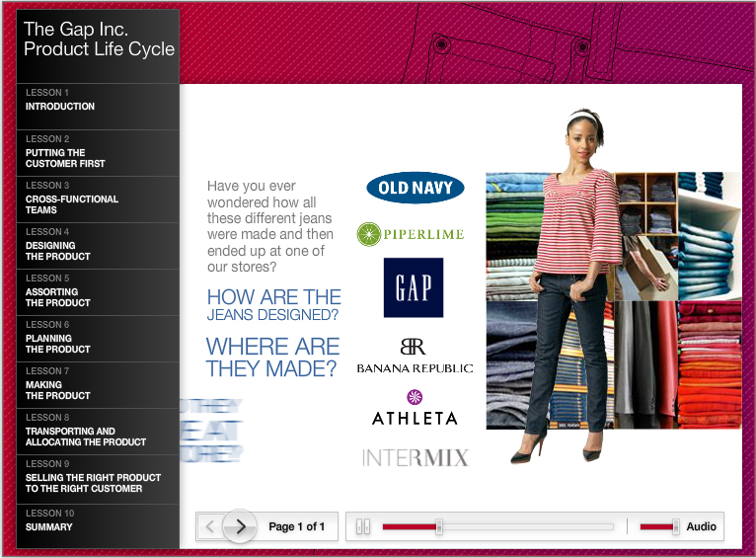Click the 'Audio' label

point(701,526)
